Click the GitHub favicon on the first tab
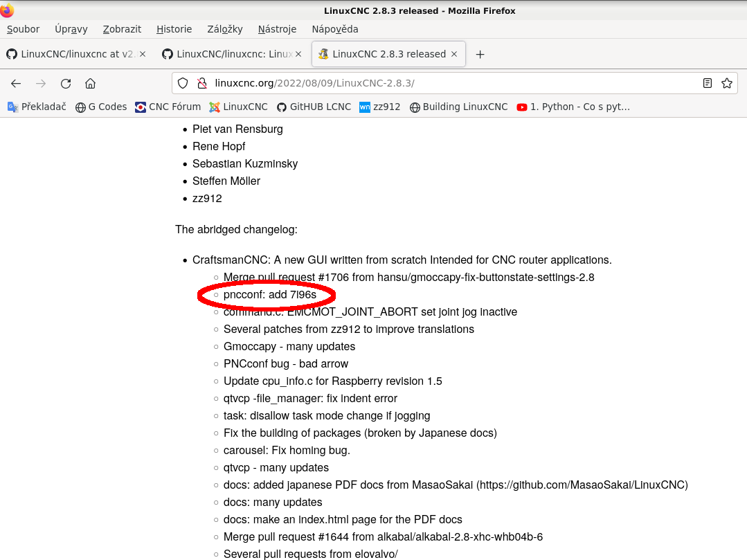 click(x=11, y=53)
